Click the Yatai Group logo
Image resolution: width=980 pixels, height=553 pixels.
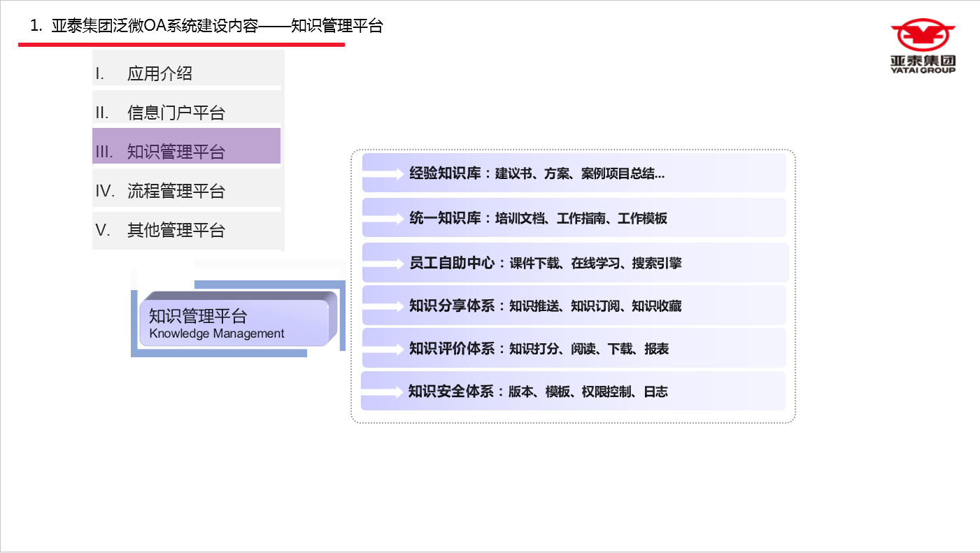click(923, 46)
